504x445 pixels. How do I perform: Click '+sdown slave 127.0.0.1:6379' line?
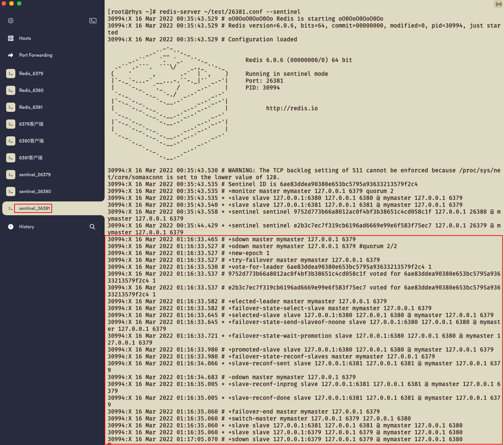pyautogui.click(x=285, y=439)
